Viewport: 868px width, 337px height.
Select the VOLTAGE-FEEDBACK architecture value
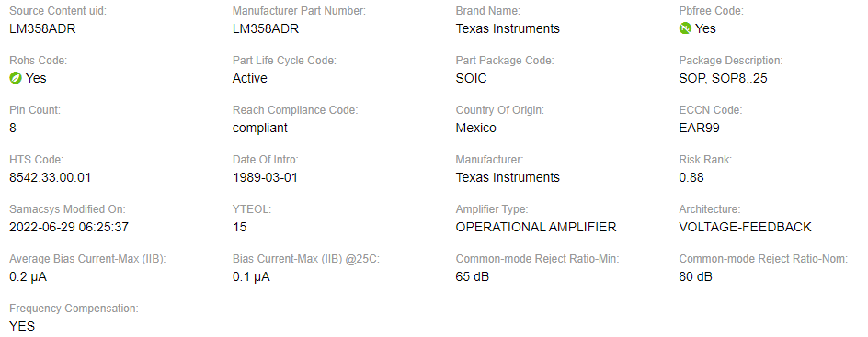[x=745, y=227]
